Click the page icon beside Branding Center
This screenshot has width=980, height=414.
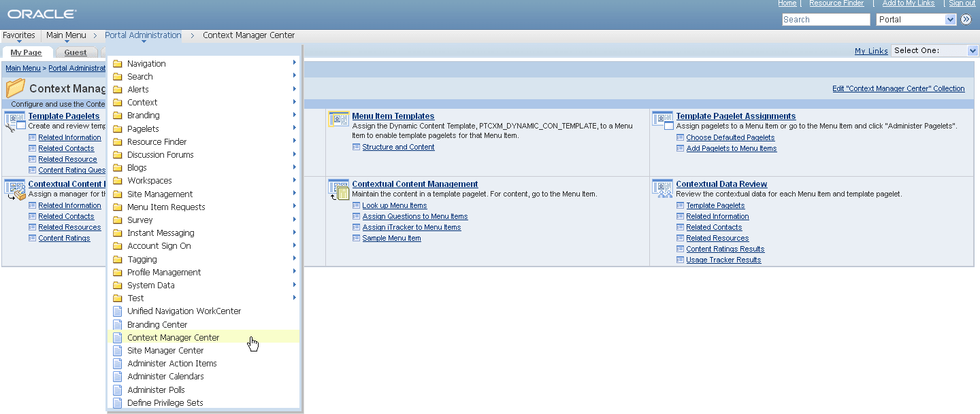117,324
